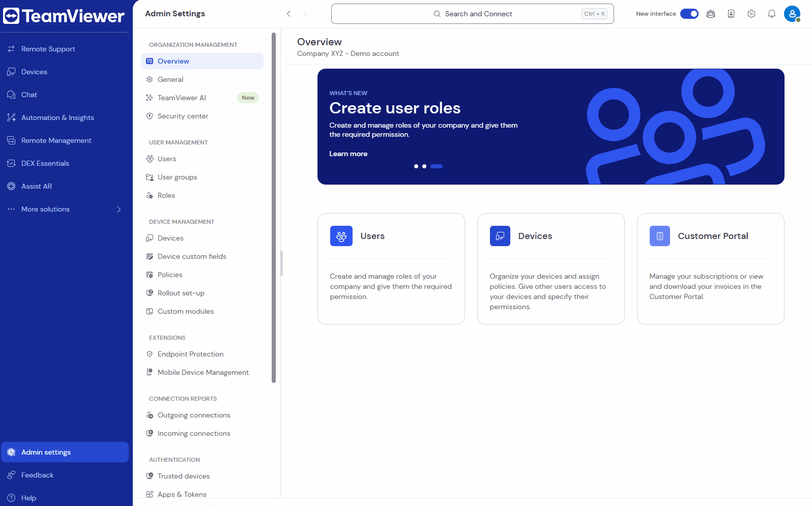This screenshot has width=812, height=506.
Task: Collapse the settings panel using the divider handle
Action: (x=281, y=263)
